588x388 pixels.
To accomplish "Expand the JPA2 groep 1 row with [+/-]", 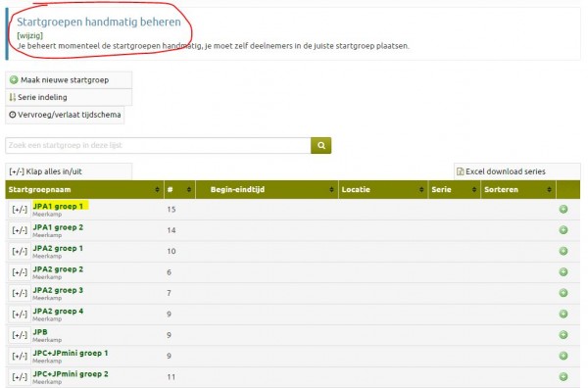I will point(20,252).
